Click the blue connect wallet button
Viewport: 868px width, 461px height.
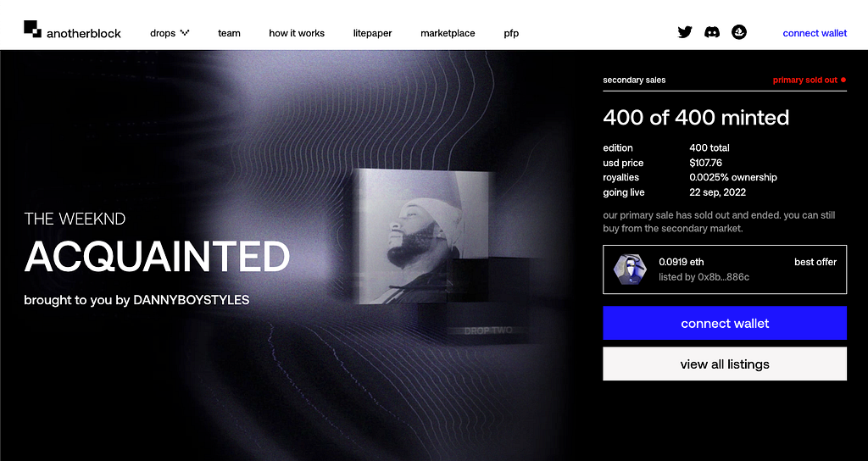[x=725, y=323]
